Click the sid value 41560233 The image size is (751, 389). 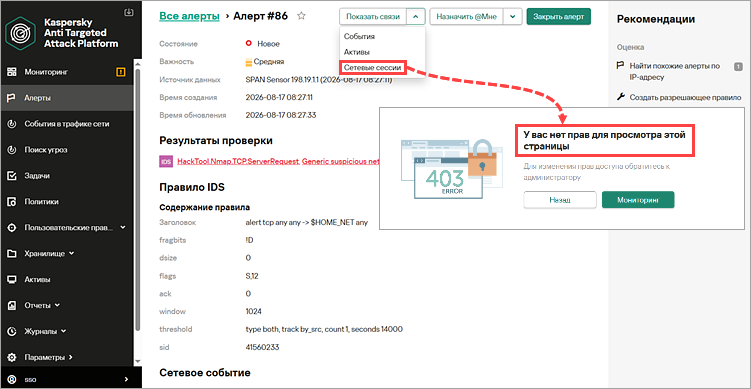tap(262, 347)
